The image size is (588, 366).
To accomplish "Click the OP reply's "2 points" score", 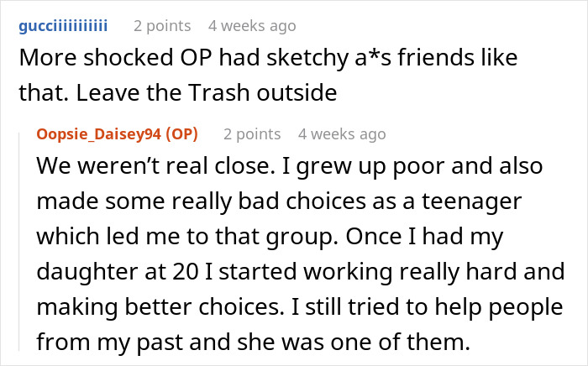I will (x=252, y=134).
